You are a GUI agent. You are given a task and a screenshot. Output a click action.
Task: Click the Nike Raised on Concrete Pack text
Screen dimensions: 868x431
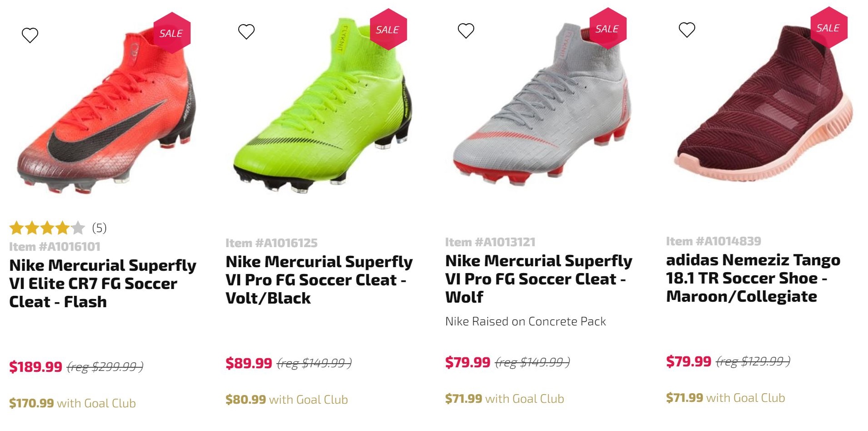pos(525,321)
